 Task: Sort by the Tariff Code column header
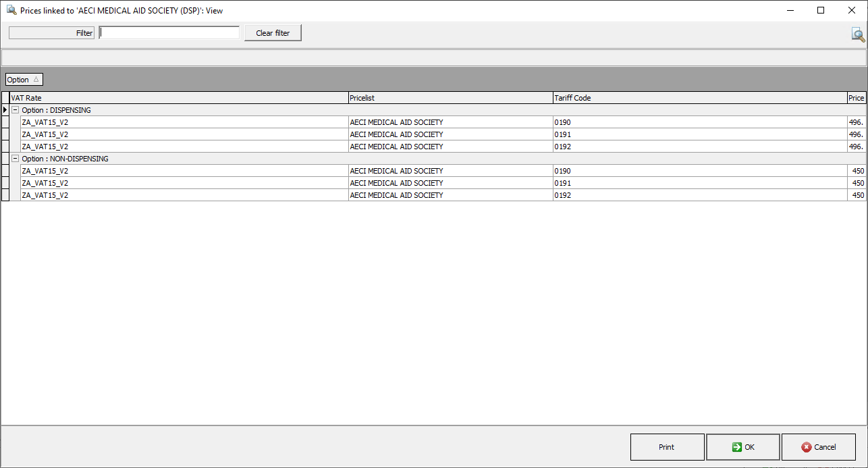(x=700, y=98)
